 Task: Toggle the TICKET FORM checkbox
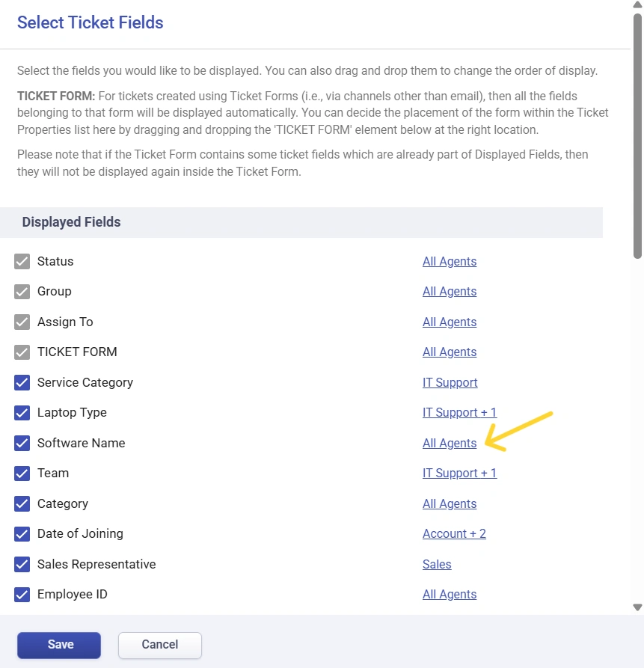[x=22, y=352]
